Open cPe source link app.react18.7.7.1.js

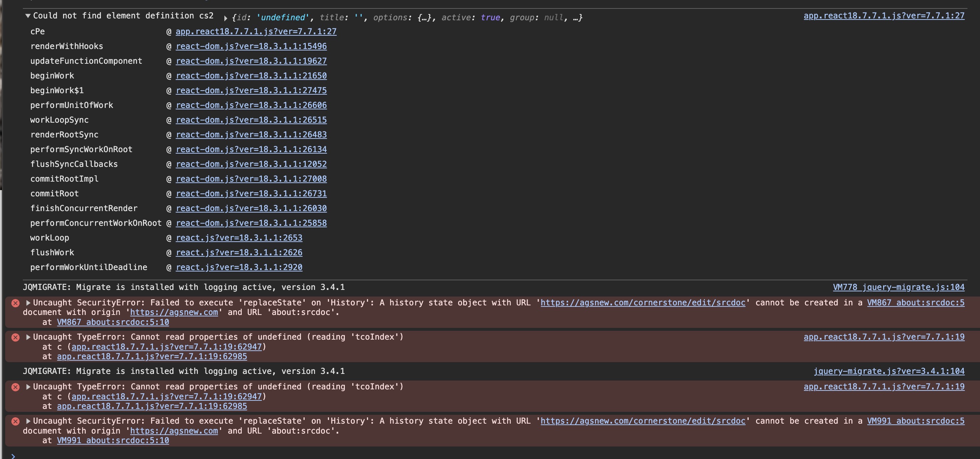click(256, 32)
